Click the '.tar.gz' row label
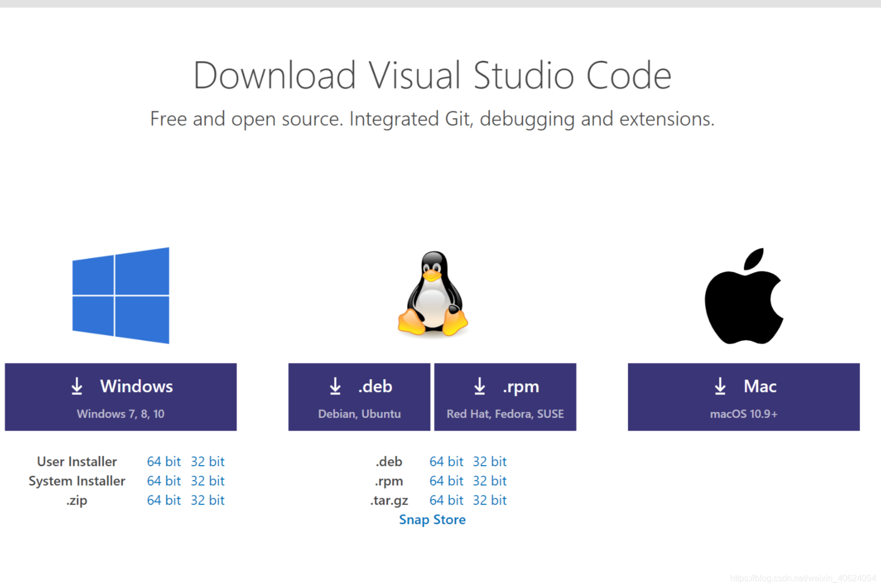Screen dimensions: 881x588 tap(389, 500)
